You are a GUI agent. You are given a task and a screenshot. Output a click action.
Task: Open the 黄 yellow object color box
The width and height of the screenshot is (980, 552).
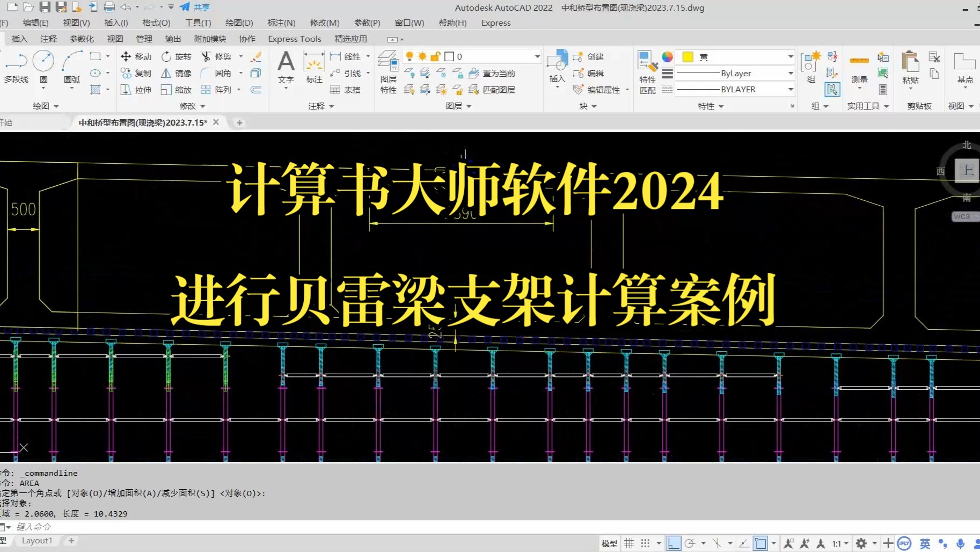734,57
